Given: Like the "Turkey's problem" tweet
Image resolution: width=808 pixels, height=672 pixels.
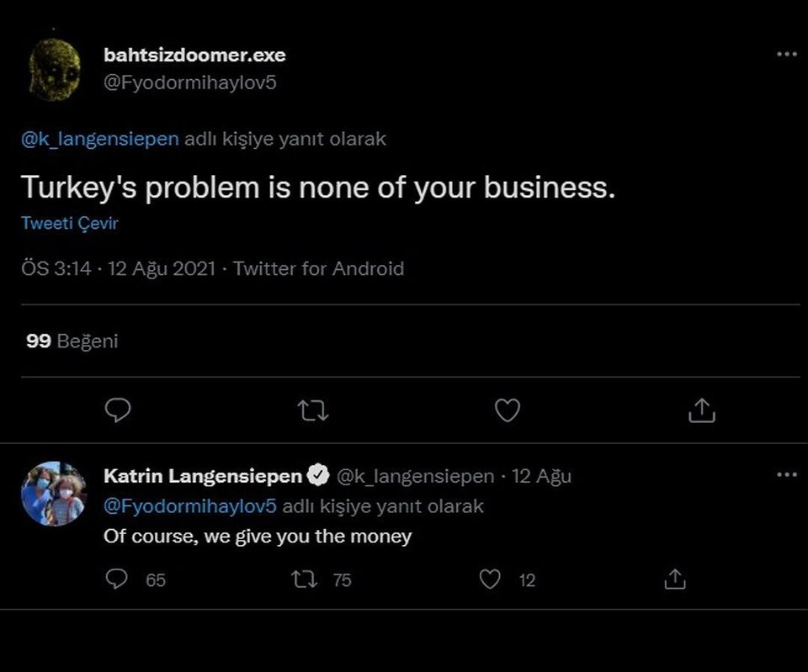Looking at the screenshot, I should pos(507,410).
